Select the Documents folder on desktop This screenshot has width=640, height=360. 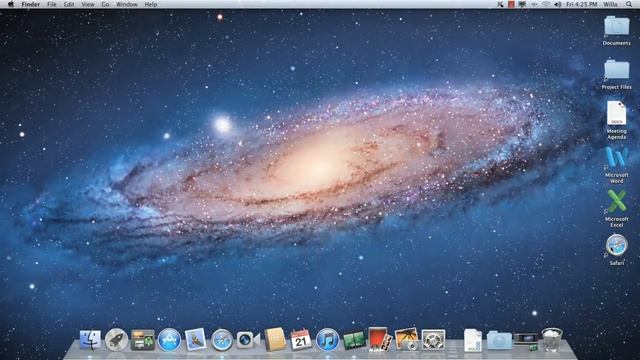pyautogui.click(x=616, y=30)
